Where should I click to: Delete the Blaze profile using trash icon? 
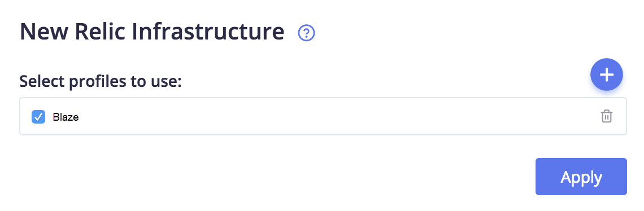(x=607, y=117)
